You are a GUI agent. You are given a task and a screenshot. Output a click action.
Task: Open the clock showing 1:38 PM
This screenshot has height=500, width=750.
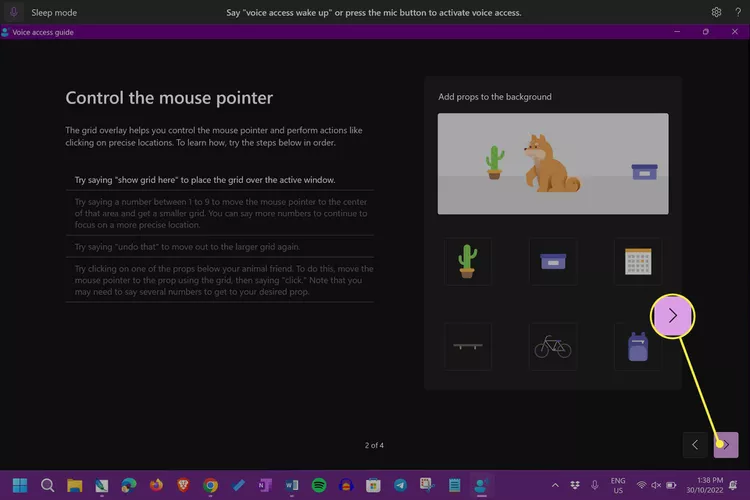click(x=705, y=485)
